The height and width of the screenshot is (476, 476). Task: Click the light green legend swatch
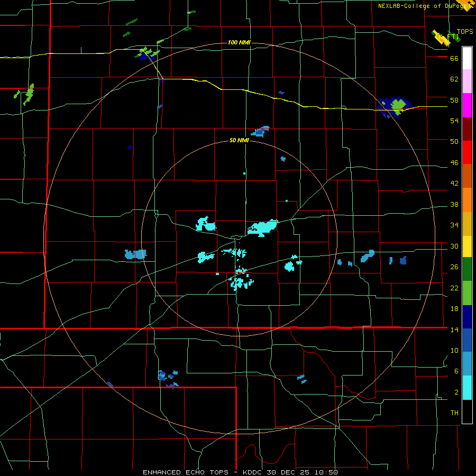tap(467, 293)
